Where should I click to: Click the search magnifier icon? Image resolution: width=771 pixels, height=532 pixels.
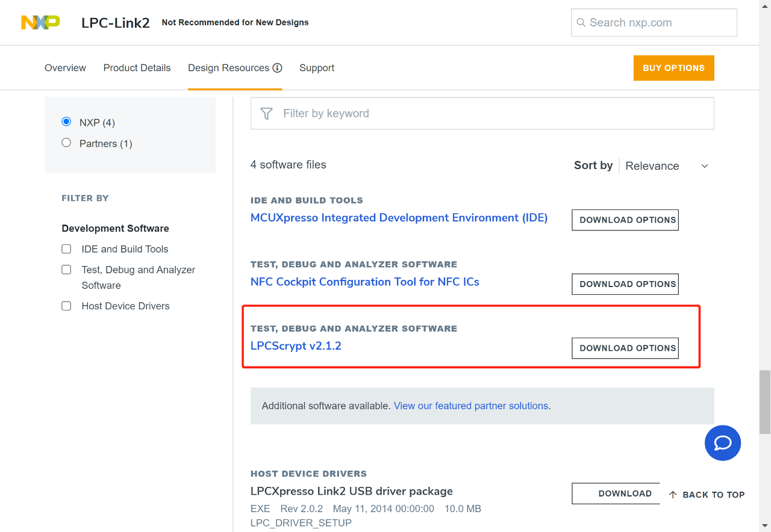pos(581,23)
